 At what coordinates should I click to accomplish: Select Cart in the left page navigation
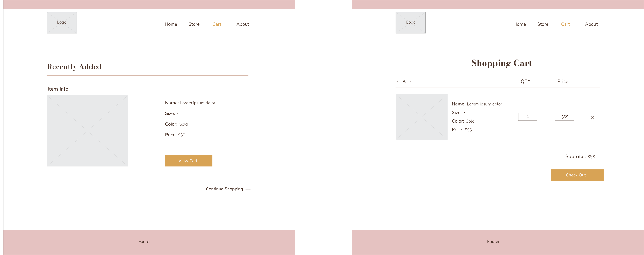pyautogui.click(x=217, y=24)
